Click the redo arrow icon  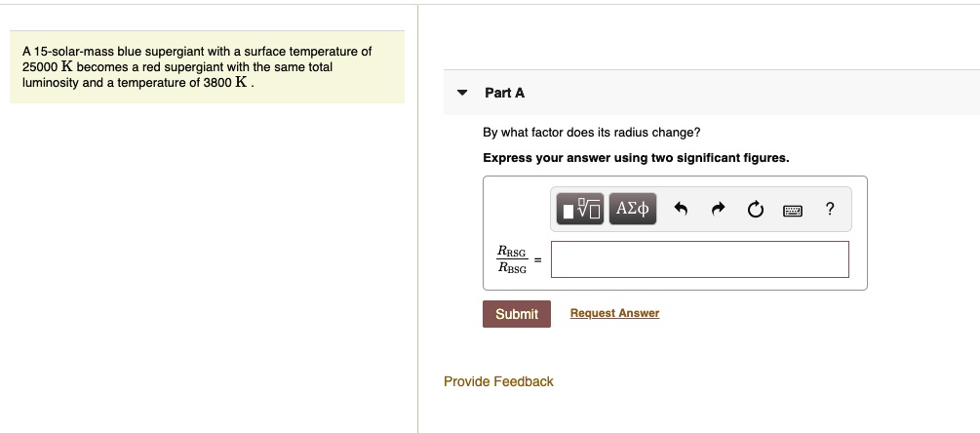pos(719,209)
